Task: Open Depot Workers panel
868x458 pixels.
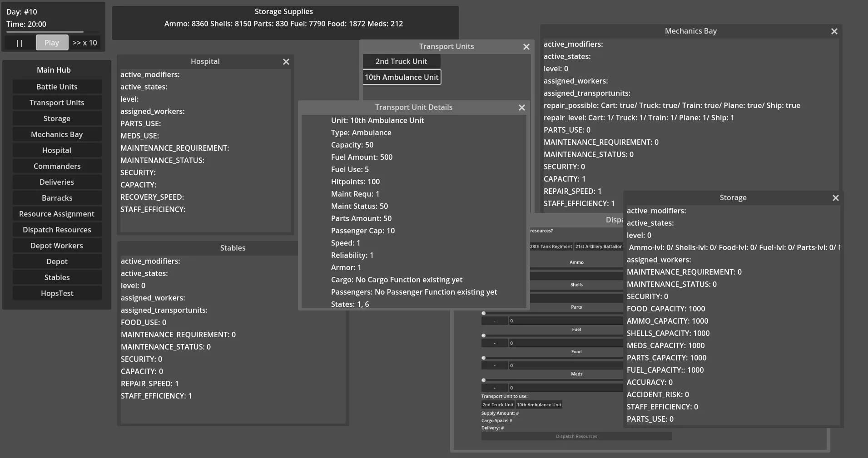Action: click(57, 246)
